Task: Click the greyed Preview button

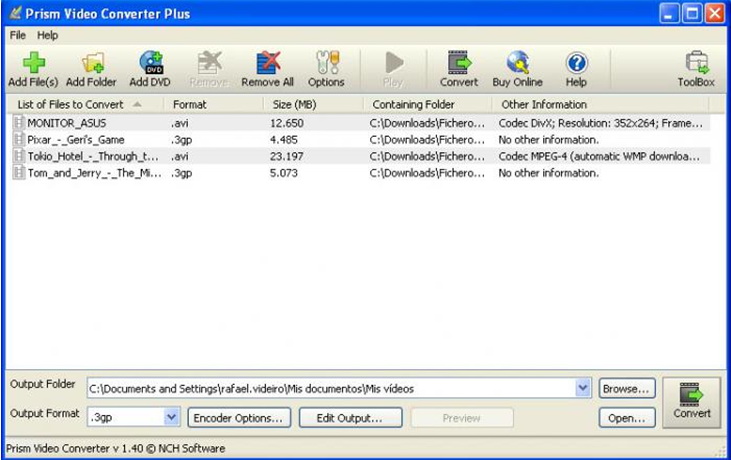Action: point(462,418)
